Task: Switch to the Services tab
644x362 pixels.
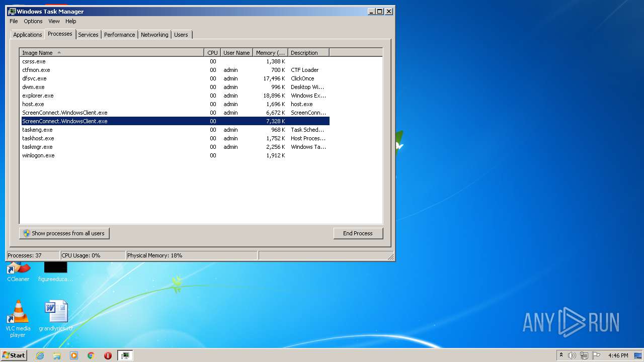Action: 88,35
